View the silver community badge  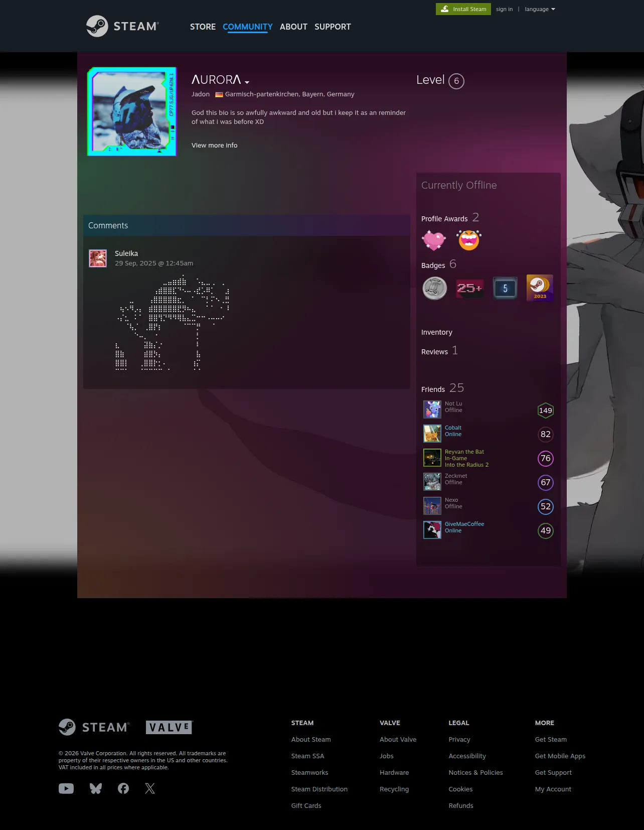[x=435, y=288]
